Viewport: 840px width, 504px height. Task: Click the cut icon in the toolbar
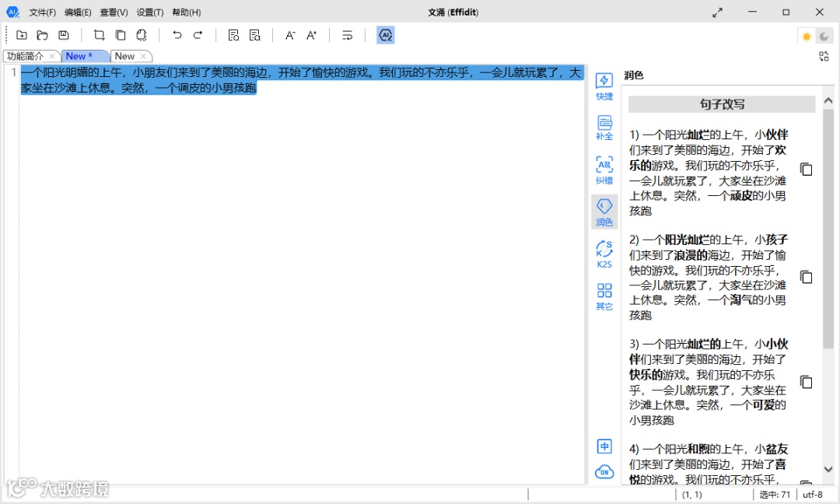[99, 35]
